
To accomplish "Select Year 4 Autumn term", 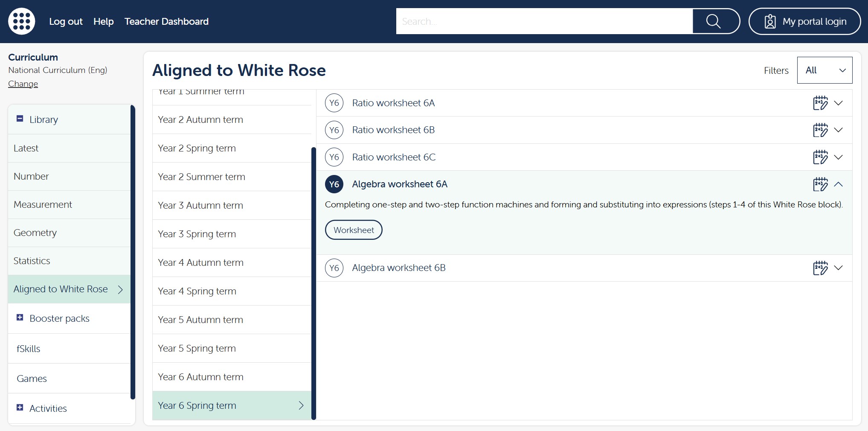I will tap(232, 262).
